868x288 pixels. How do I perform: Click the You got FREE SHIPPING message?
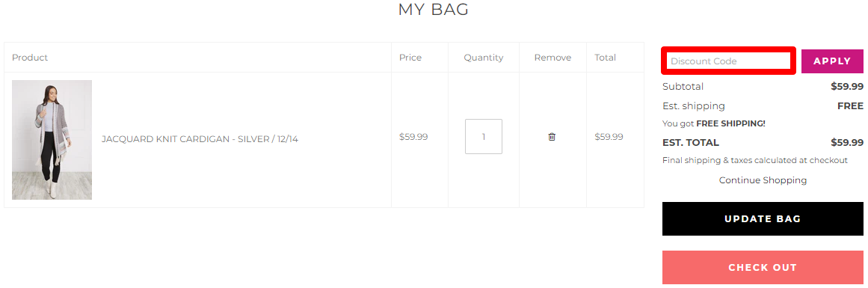(x=714, y=123)
